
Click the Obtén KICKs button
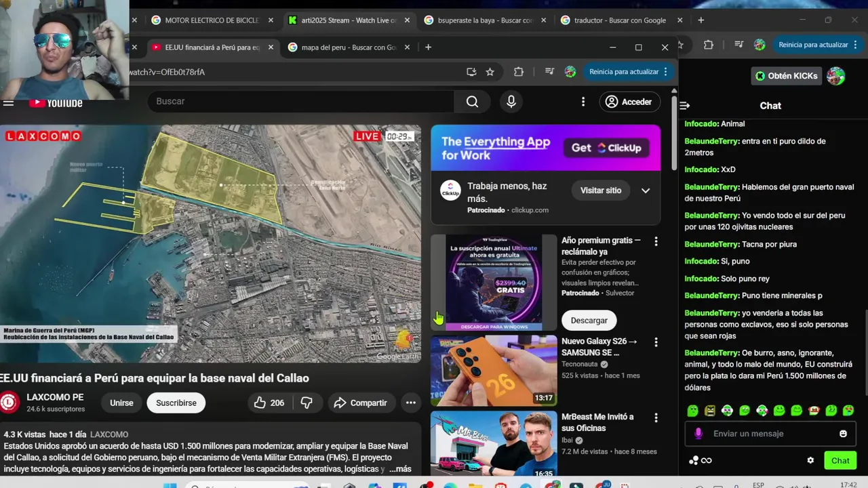coord(786,76)
